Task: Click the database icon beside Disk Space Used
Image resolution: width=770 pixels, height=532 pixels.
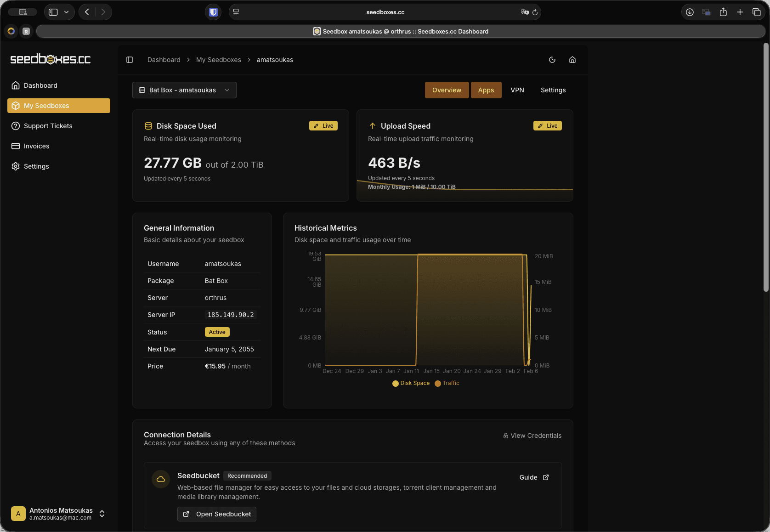Action: point(148,126)
